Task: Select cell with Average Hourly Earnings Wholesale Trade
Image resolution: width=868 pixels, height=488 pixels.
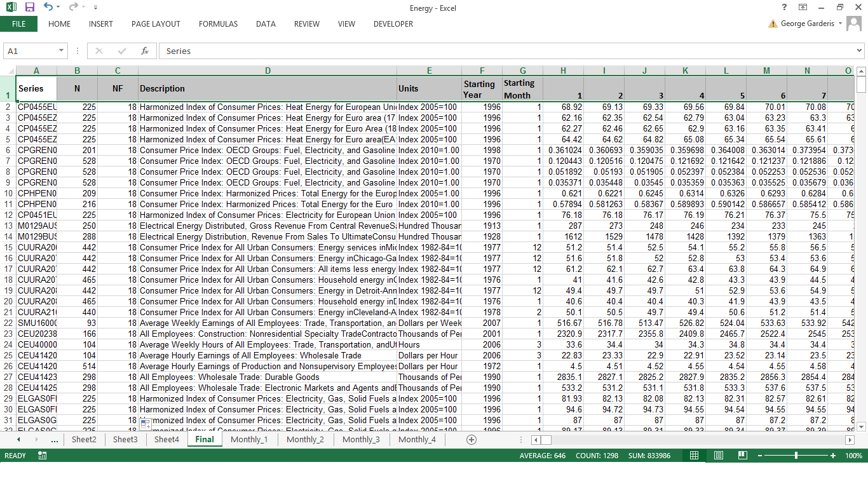Action: (x=268, y=355)
